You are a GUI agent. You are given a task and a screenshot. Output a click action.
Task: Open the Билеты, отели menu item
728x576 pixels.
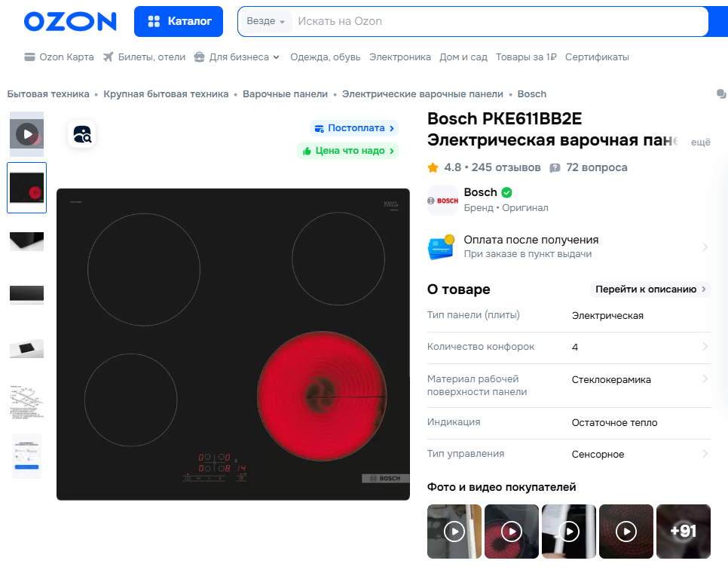pyautogui.click(x=144, y=57)
